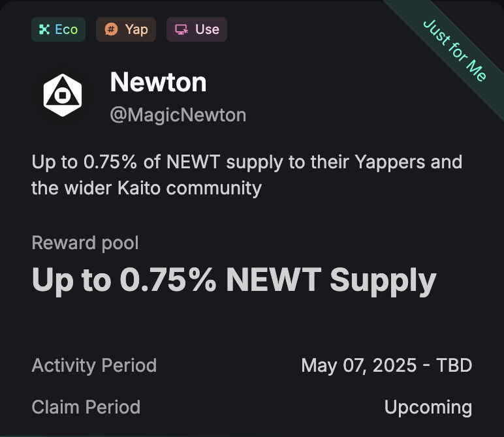The image size is (504, 437).
Task: Click the Claim Period label
Action: (x=86, y=407)
